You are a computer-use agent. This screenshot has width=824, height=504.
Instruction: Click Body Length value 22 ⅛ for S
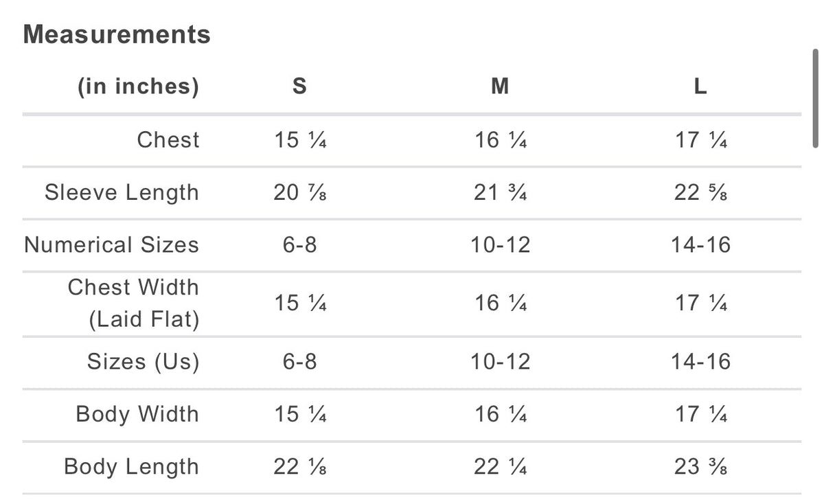[300, 467]
